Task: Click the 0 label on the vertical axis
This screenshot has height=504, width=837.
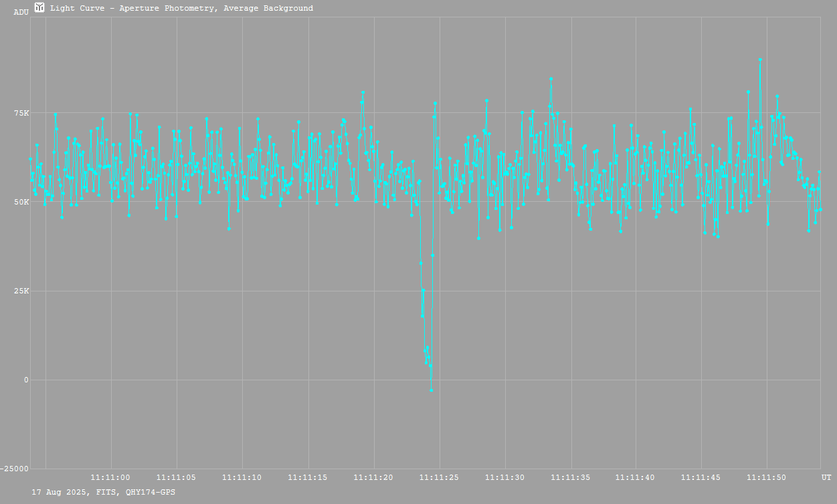Action: pos(26,380)
